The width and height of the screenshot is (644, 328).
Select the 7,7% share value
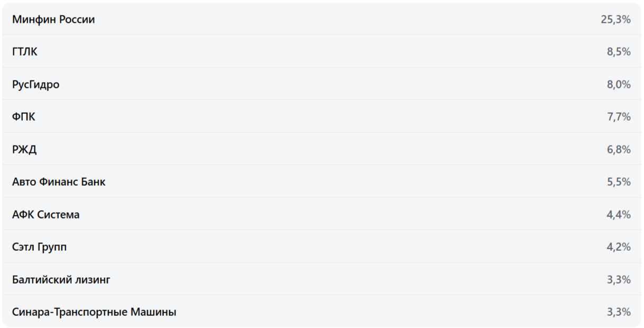(x=619, y=117)
